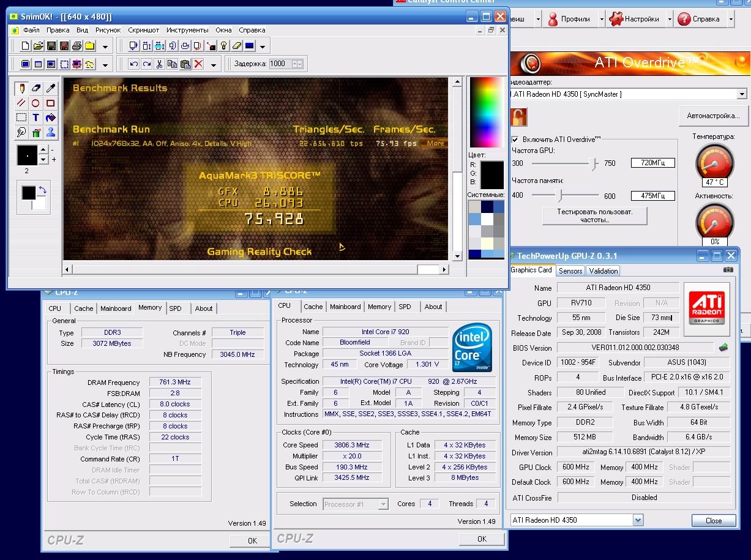Select the Line drawing tool
The width and height of the screenshot is (751, 560).
(21, 103)
